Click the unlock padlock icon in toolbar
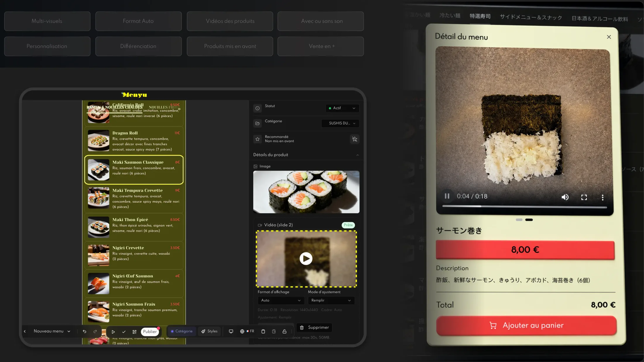Viewport: 644px width, 362px height. [x=285, y=331]
